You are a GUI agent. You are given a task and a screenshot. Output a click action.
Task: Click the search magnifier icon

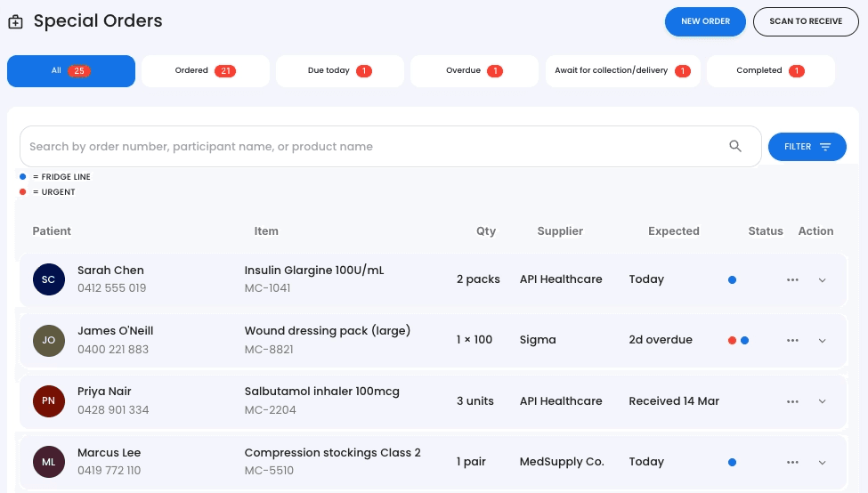point(735,147)
